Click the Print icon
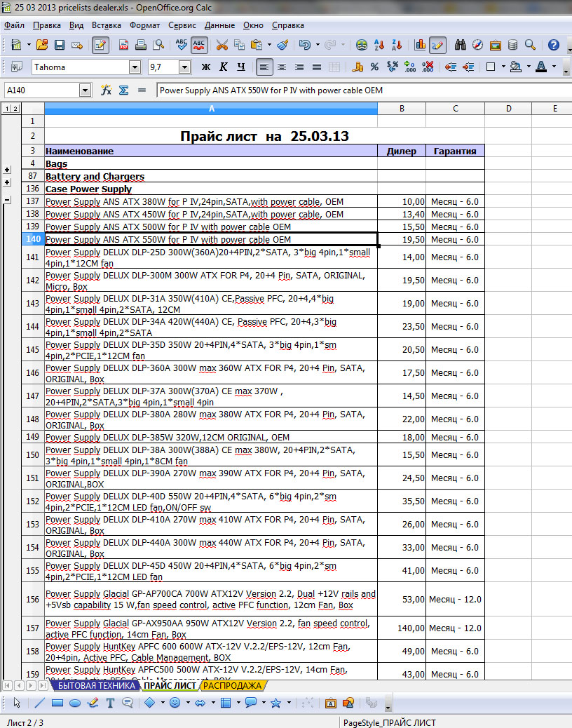572x728 pixels. click(141, 45)
